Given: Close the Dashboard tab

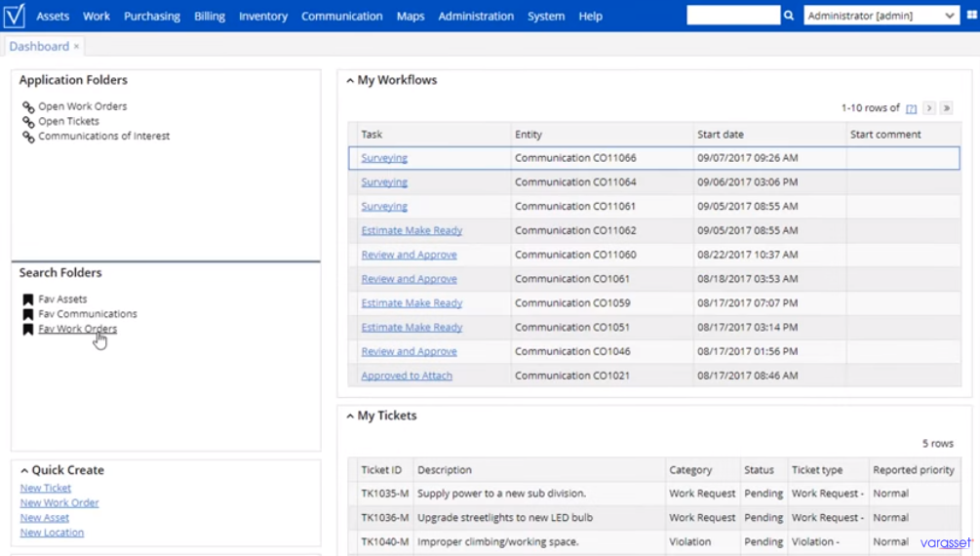Looking at the screenshot, I should [76, 46].
